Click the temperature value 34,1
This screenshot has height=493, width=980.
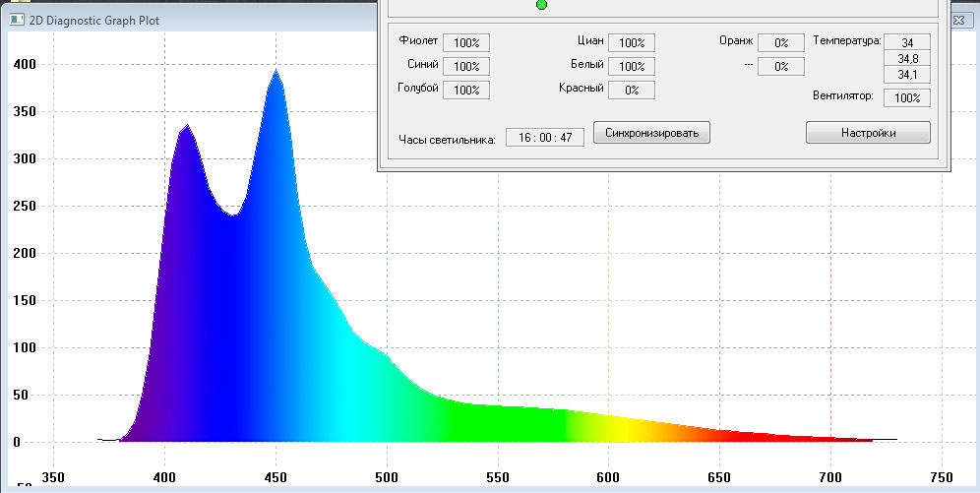(x=907, y=75)
